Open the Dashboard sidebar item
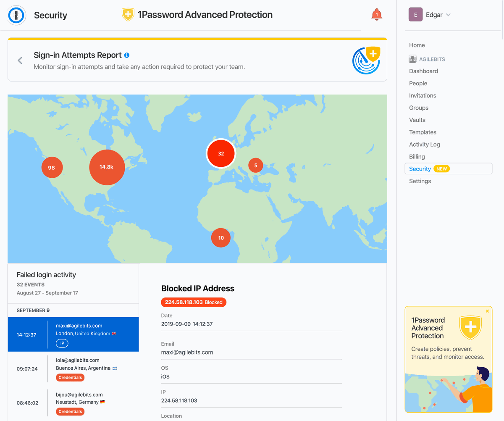Image resolution: width=504 pixels, height=421 pixels. (423, 71)
